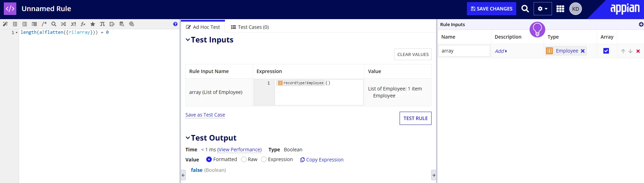Move the array rule input up
The width and height of the screenshot is (644, 183).
point(623,51)
